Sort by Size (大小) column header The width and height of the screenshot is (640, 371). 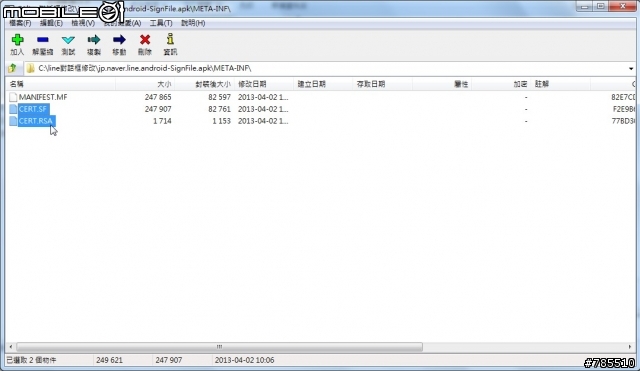click(x=145, y=84)
